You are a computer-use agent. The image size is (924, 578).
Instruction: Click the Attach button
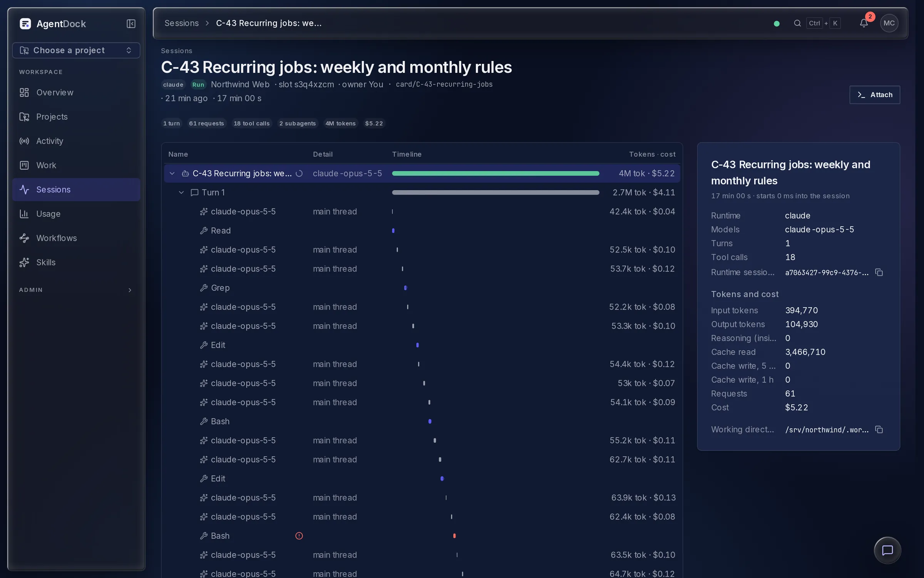[874, 95]
